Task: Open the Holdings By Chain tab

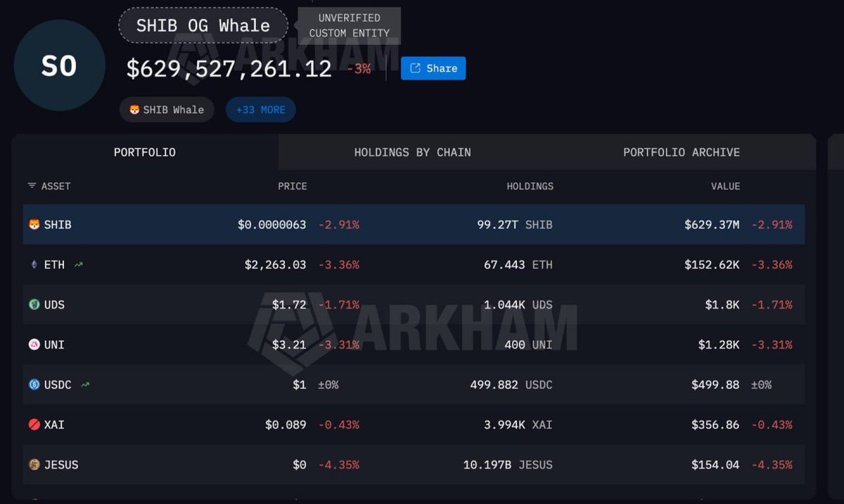Action: coord(413,152)
